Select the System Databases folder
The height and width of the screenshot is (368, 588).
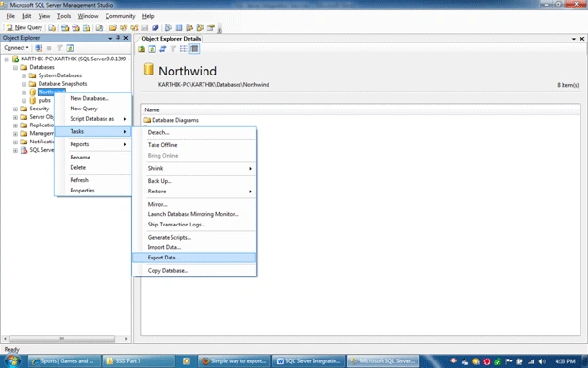pos(59,75)
